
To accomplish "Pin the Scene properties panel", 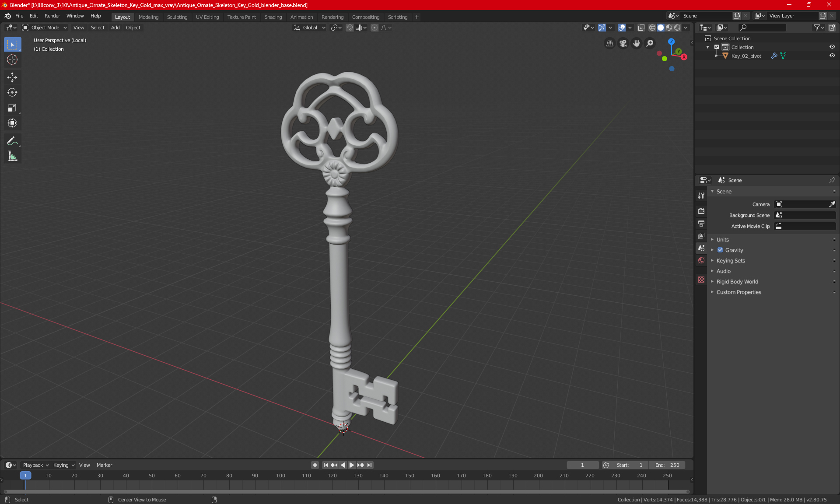I will [832, 180].
